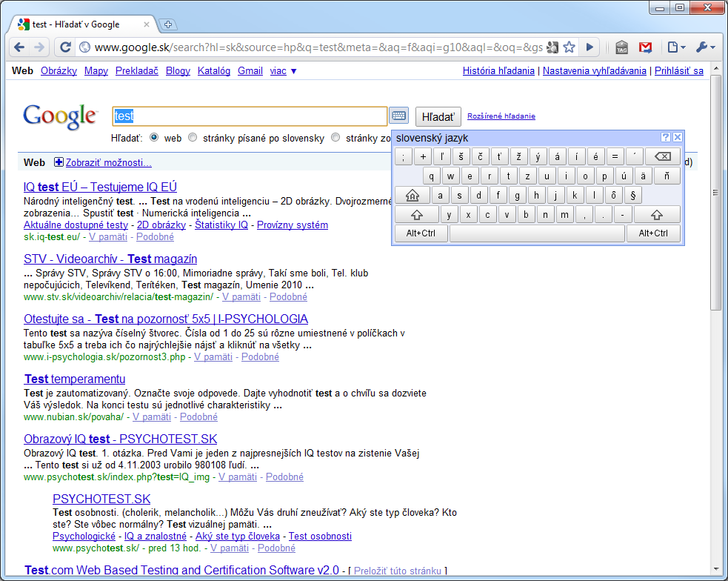
Task: Open 'Obrazový IQ test - PSYCHOTEST.SK' result
Action: pyautogui.click(x=121, y=439)
